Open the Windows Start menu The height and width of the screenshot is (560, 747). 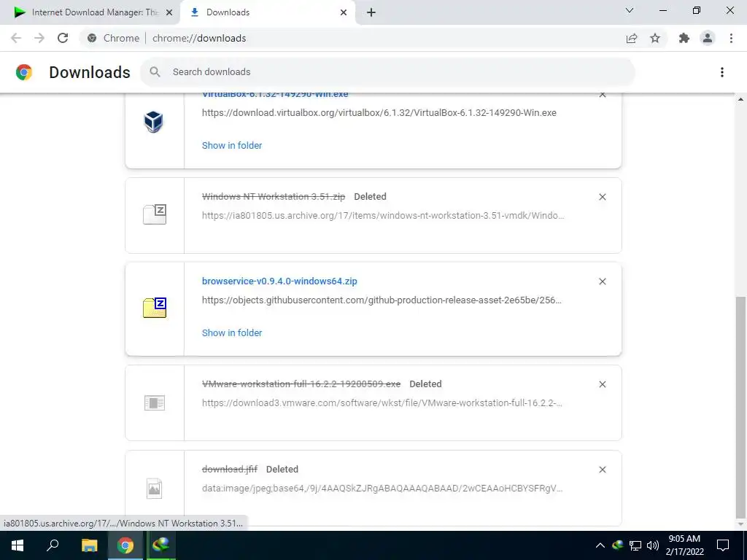pos(18,545)
